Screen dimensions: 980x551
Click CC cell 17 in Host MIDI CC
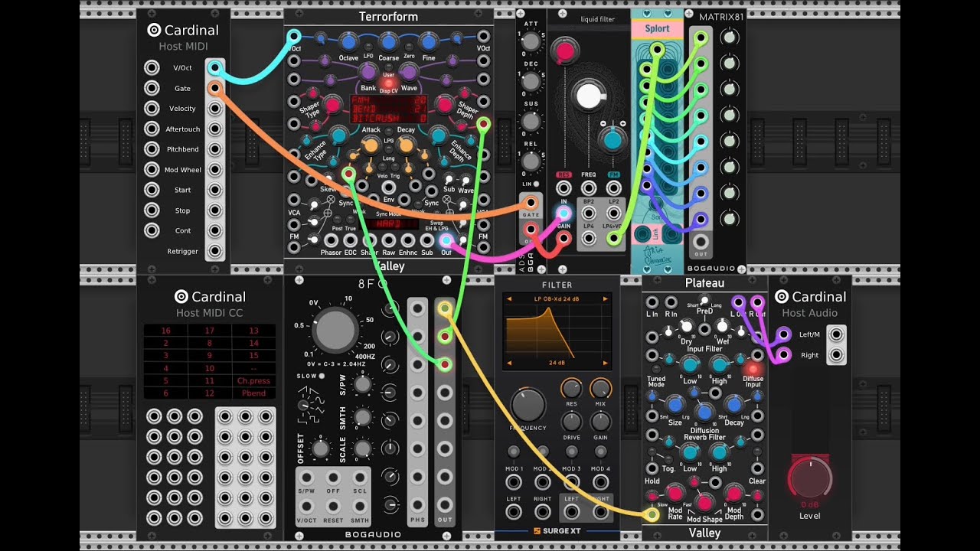coord(210,331)
